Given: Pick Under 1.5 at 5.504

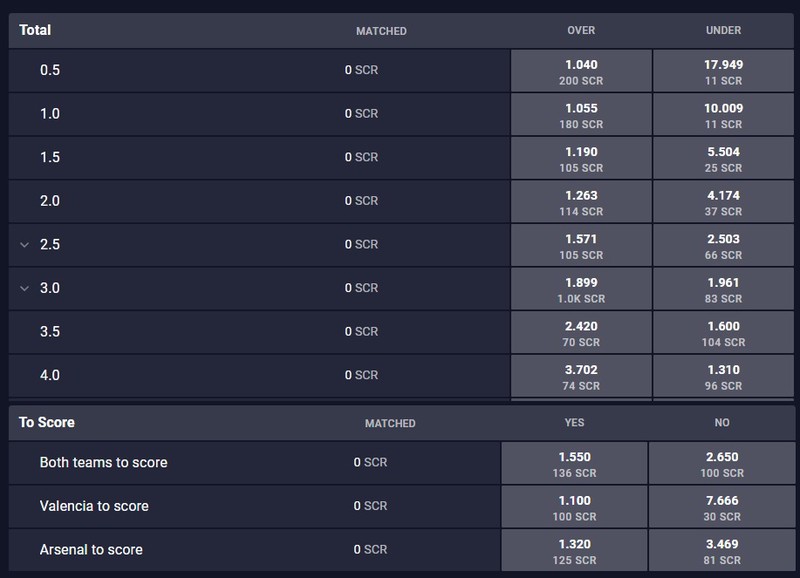Looking at the screenshot, I should pyautogui.click(x=723, y=158).
